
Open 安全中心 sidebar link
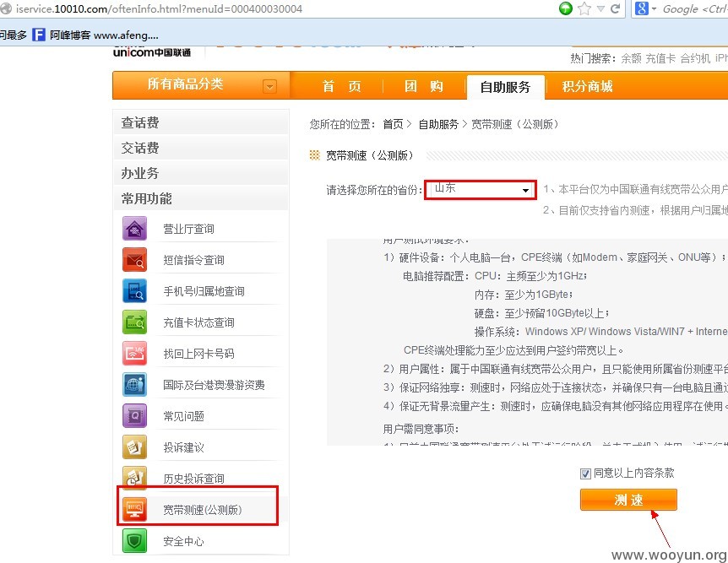(183, 541)
